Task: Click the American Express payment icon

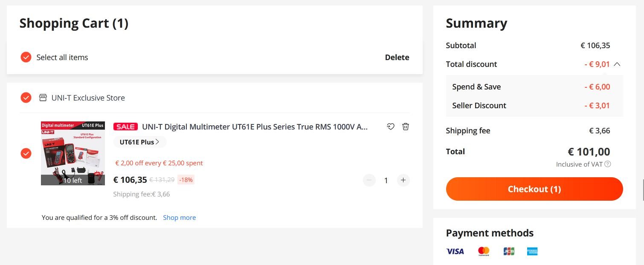Action: pyautogui.click(x=532, y=251)
